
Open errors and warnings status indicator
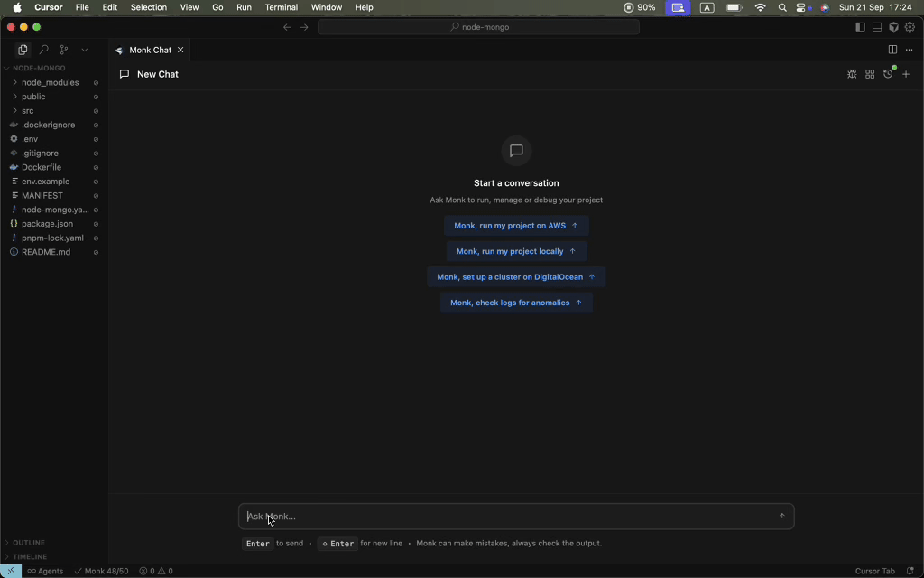pyautogui.click(x=156, y=571)
